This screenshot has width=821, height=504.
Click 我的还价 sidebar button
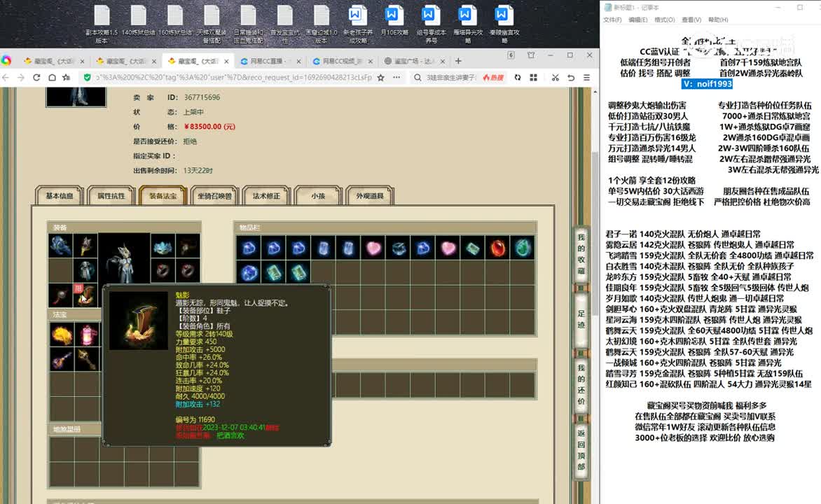point(581,385)
